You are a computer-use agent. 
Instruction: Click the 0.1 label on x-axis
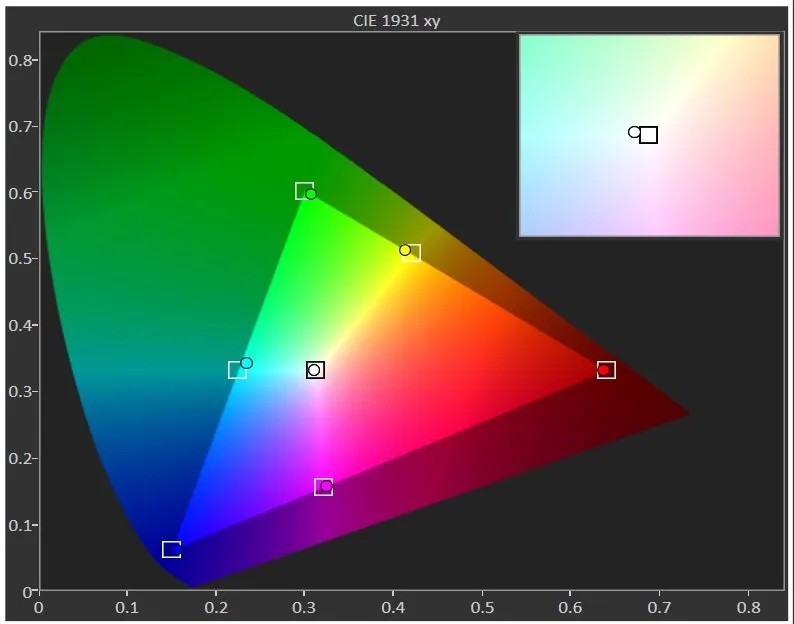tap(127, 607)
